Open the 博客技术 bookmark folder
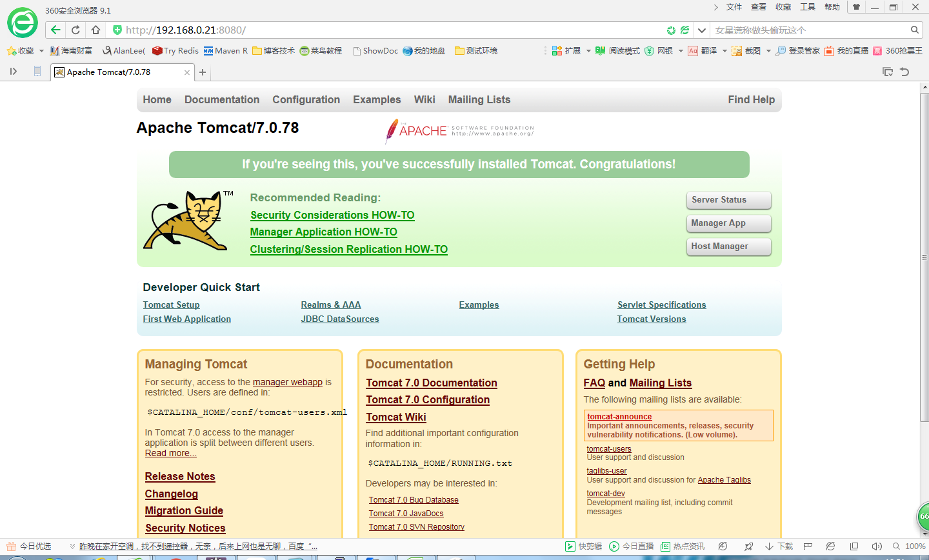 [x=274, y=50]
